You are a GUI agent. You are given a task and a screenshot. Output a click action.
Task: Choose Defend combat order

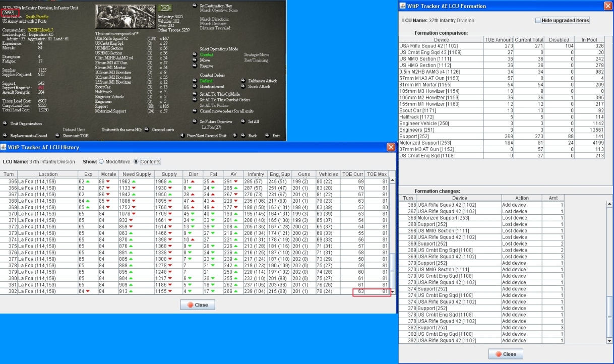(x=206, y=81)
